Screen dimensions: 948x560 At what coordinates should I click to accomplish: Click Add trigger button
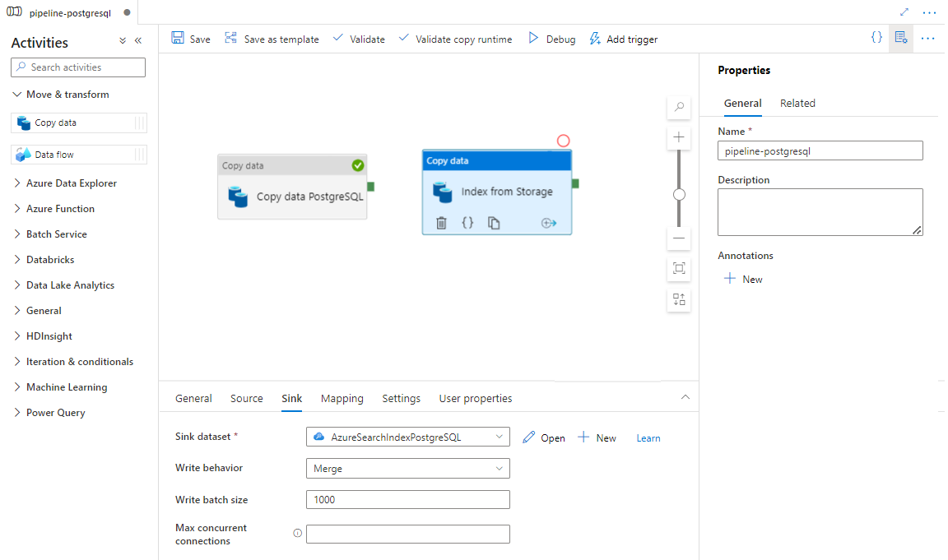pyautogui.click(x=623, y=39)
